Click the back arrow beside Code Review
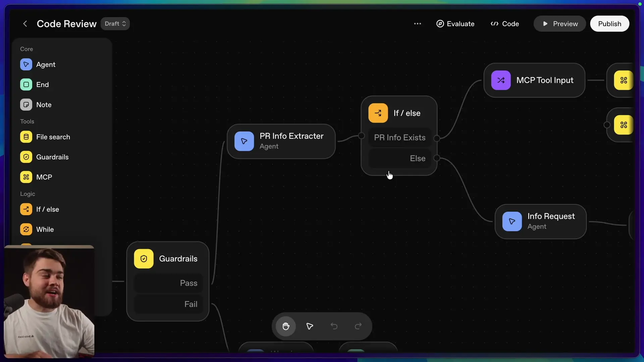 point(25,24)
